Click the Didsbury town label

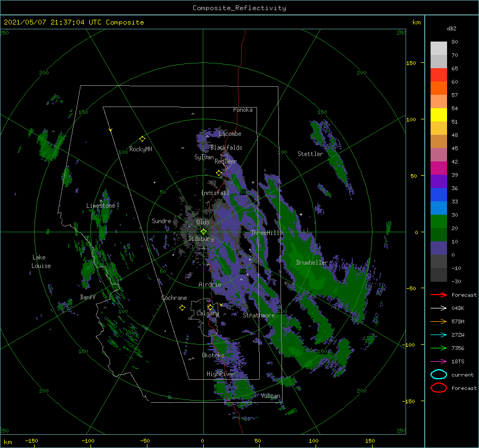point(201,239)
